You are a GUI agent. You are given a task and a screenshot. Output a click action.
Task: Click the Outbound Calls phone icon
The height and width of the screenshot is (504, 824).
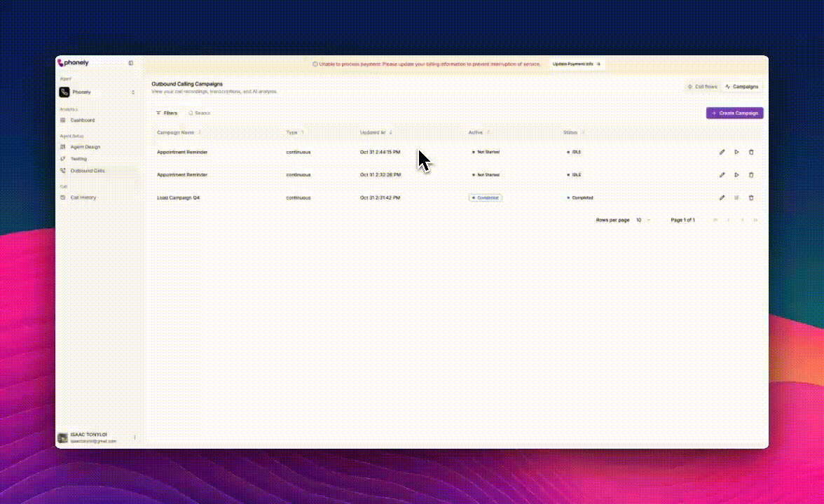[x=63, y=171]
